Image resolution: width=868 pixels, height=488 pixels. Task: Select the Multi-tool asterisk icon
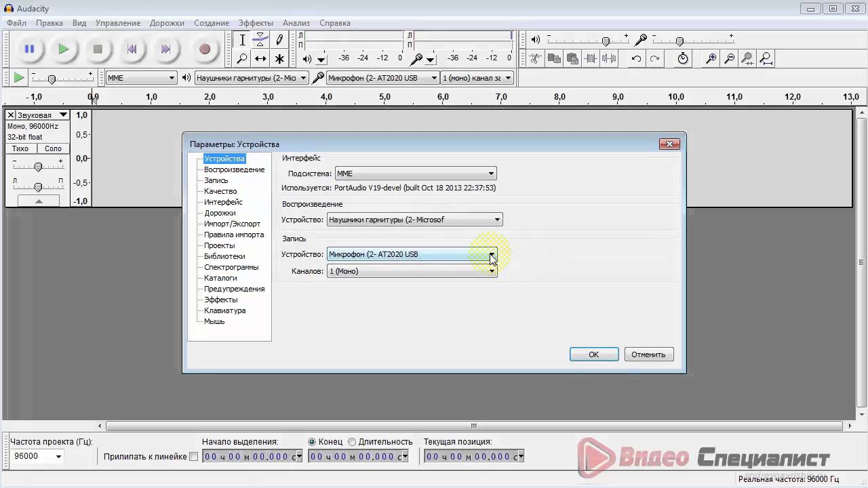point(279,59)
